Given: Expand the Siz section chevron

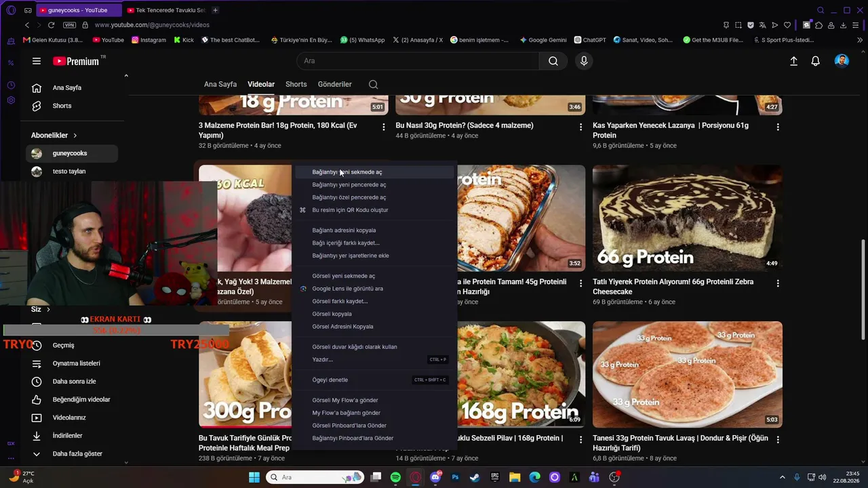Looking at the screenshot, I should coord(48,310).
